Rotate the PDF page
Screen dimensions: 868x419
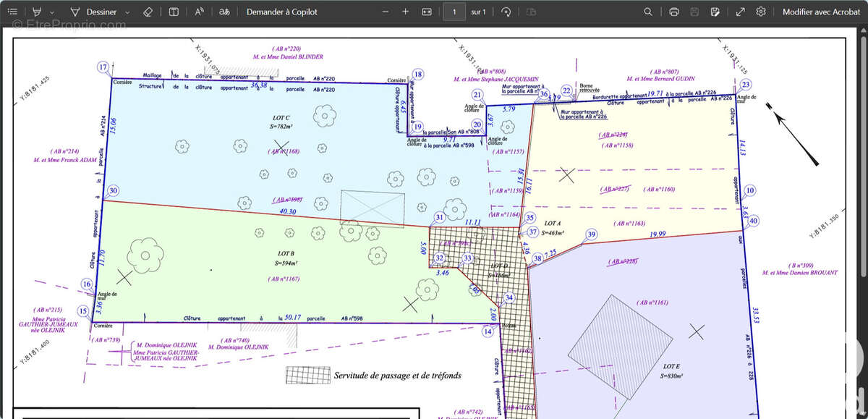tap(506, 12)
